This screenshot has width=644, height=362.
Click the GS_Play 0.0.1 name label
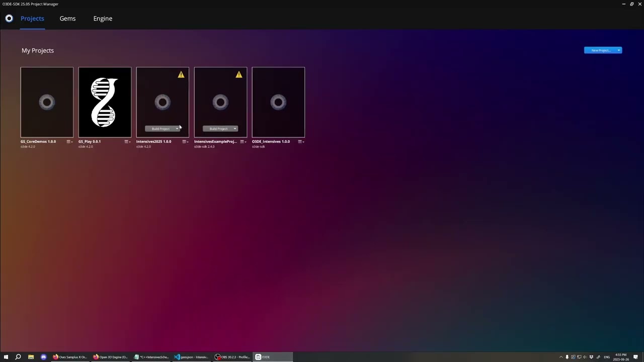[x=90, y=141]
